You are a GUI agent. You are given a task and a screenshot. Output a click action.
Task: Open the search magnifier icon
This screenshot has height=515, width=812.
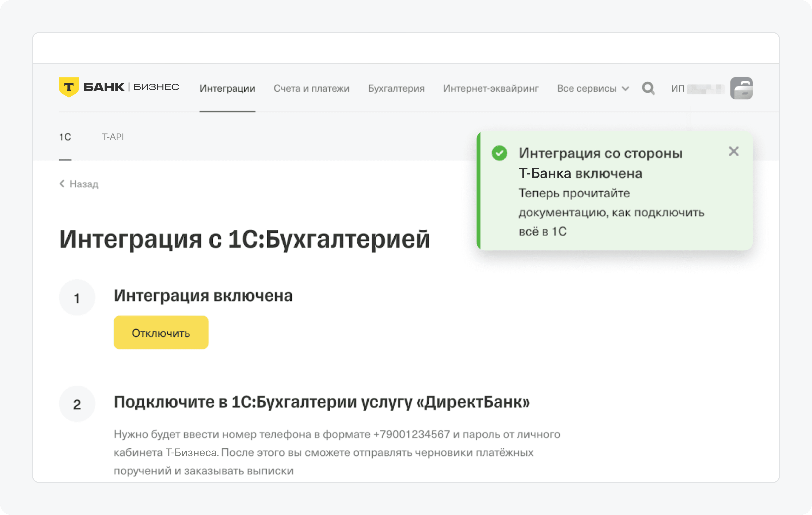pos(648,88)
